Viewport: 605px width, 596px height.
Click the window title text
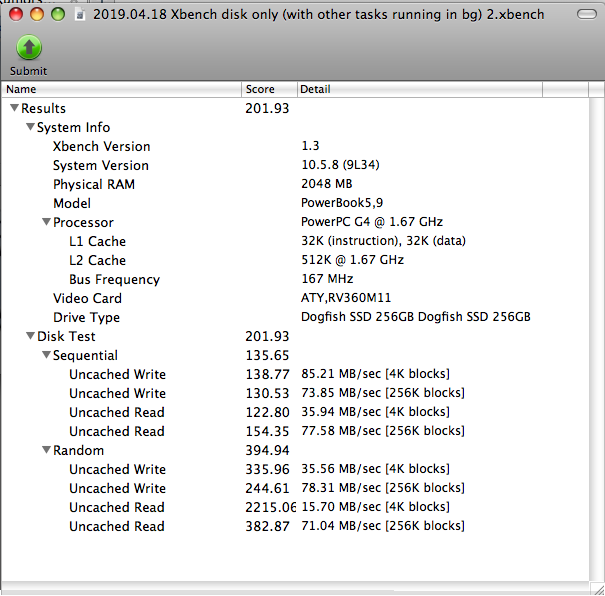point(318,15)
